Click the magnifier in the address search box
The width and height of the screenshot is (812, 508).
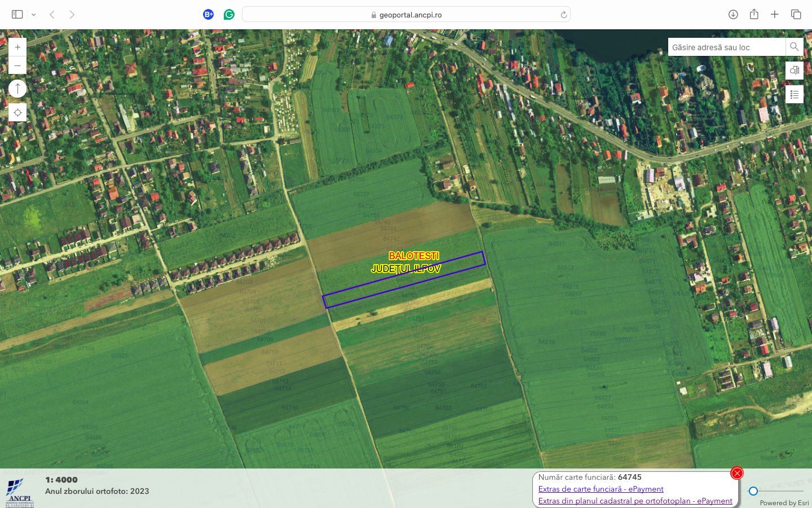point(794,47)
